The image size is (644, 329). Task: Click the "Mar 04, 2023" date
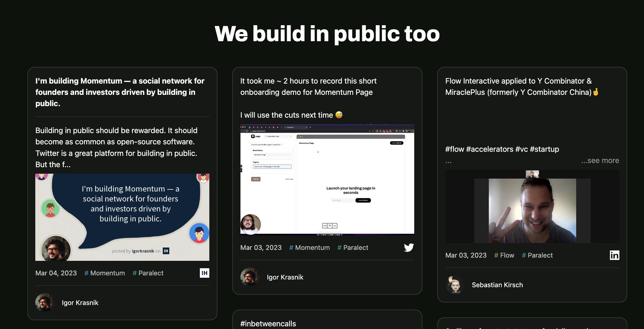56,273
